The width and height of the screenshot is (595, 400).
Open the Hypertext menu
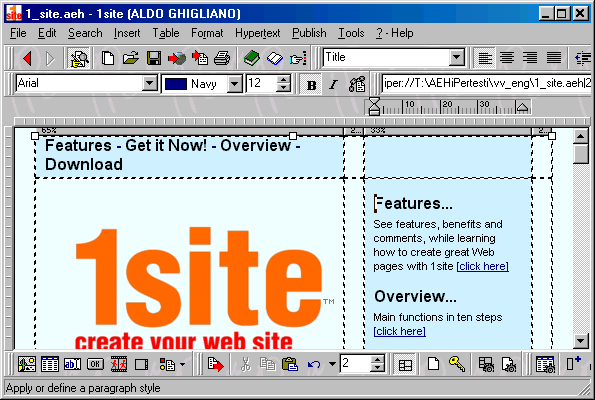click(258, 33)
